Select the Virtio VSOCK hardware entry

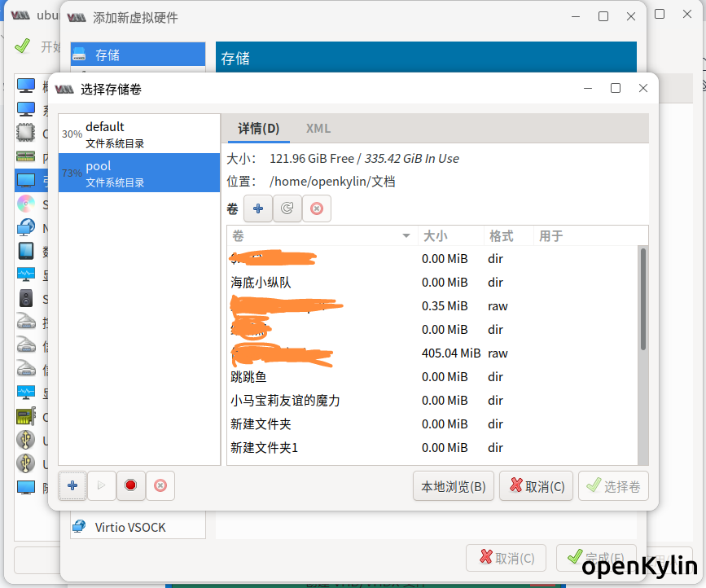[x=130, y=527]
